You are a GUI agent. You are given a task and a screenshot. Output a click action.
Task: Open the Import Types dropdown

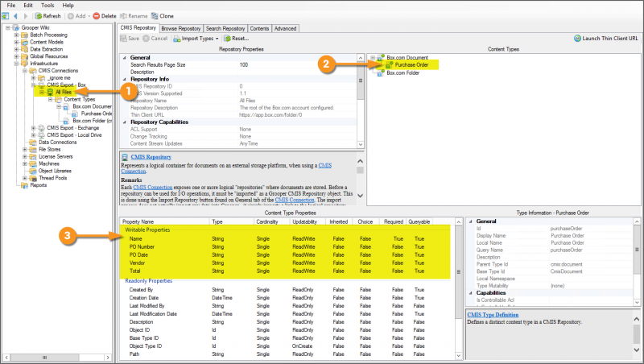pos(217,38)
